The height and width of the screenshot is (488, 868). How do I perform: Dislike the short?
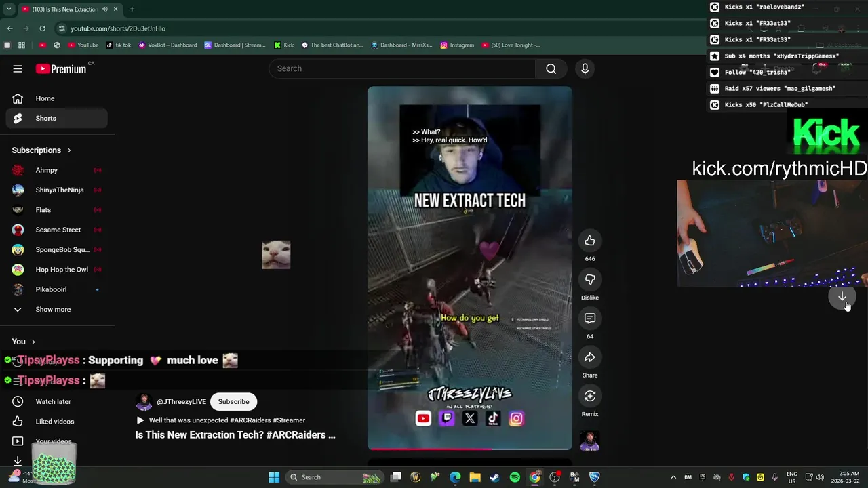590,279
